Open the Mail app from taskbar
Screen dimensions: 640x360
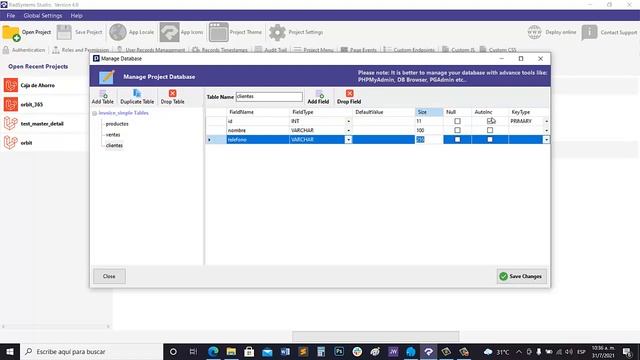click(267, 351)
